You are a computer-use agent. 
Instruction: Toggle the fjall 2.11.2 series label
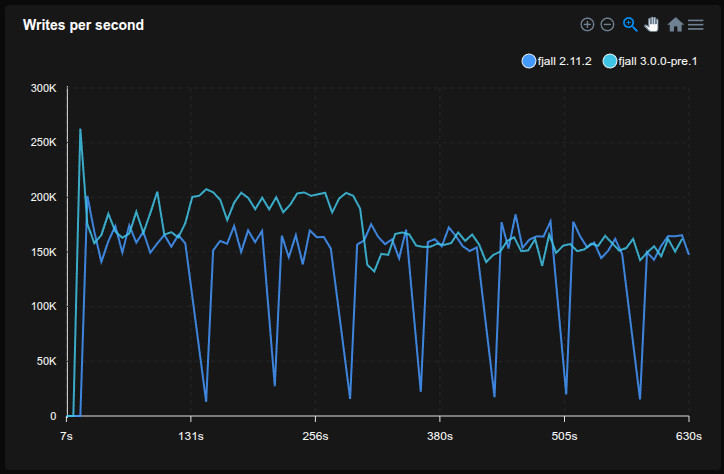[x=564, y=62]
